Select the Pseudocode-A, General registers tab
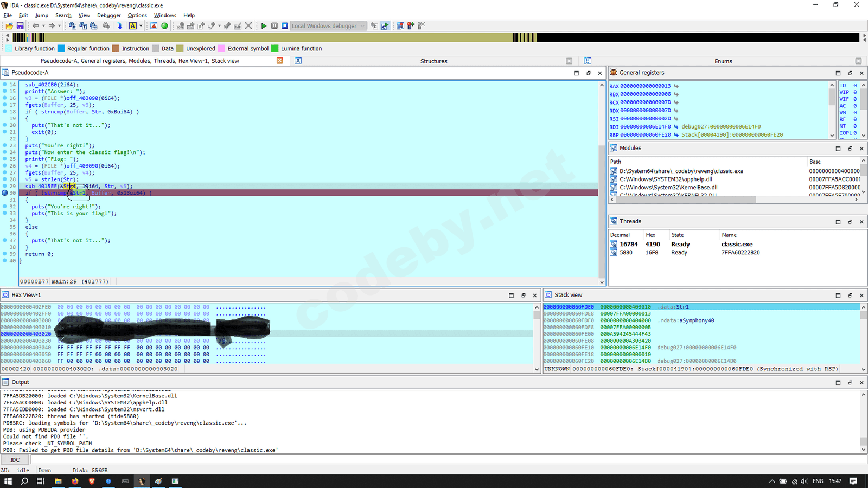The height and width of the screenshot is (488, 868). tap(140, 61)
